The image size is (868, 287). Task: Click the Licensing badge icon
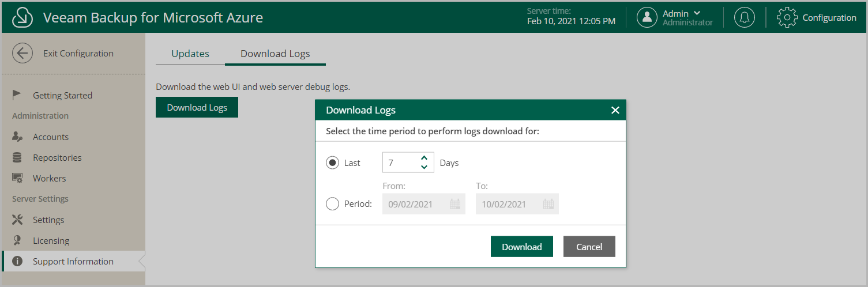point(17,240)
